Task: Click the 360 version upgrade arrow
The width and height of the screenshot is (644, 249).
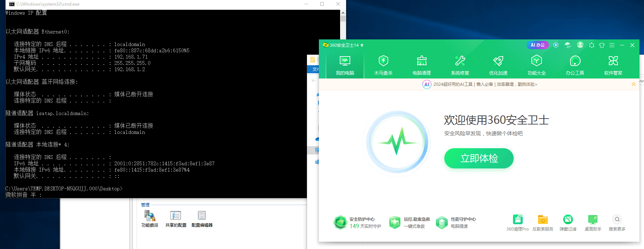Action: (x=362, y=45)
